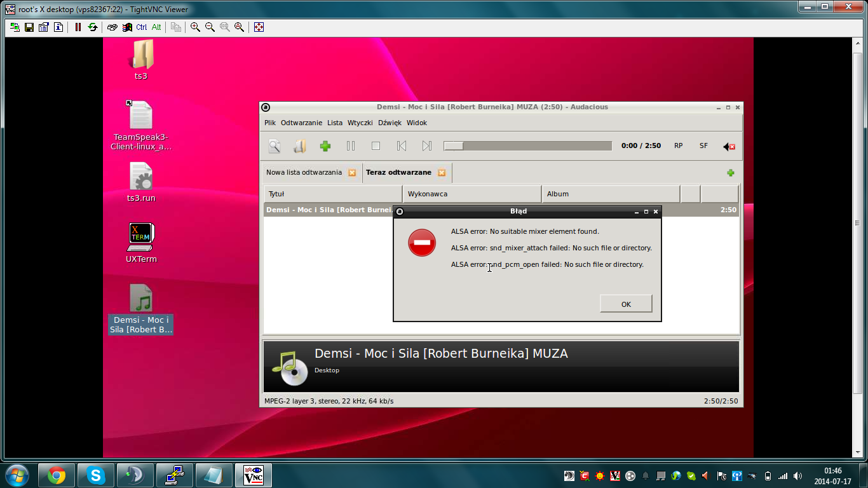Open Skype from the taskbar

(x=96, y=475)
